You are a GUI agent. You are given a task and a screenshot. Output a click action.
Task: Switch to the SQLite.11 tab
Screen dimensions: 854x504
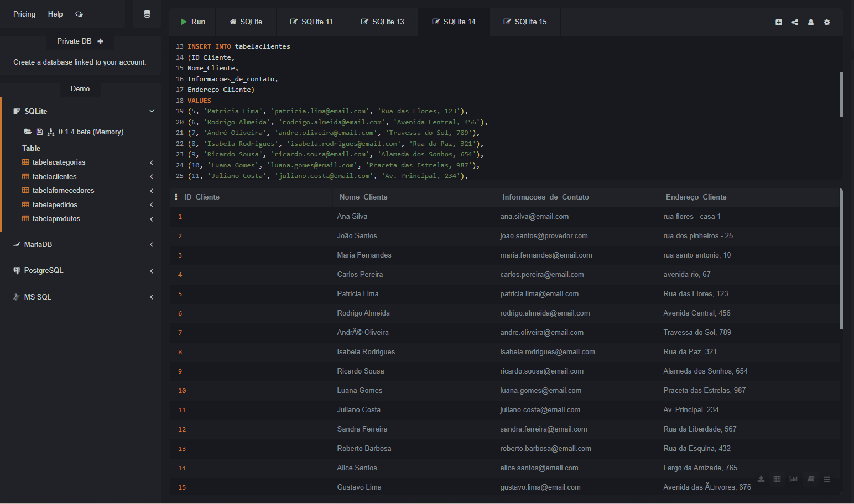[311, 22]
